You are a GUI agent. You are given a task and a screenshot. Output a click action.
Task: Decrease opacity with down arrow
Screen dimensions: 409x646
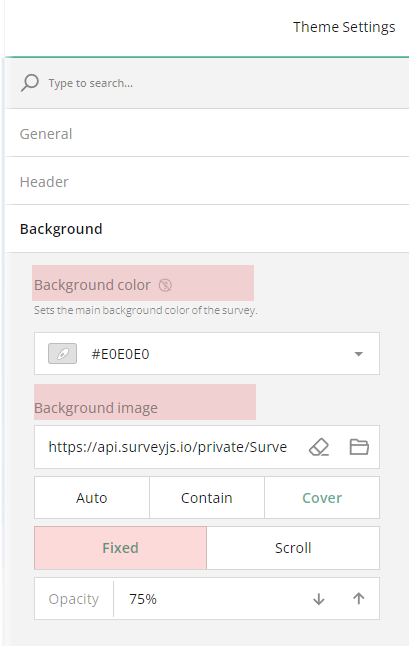(319, 599)
